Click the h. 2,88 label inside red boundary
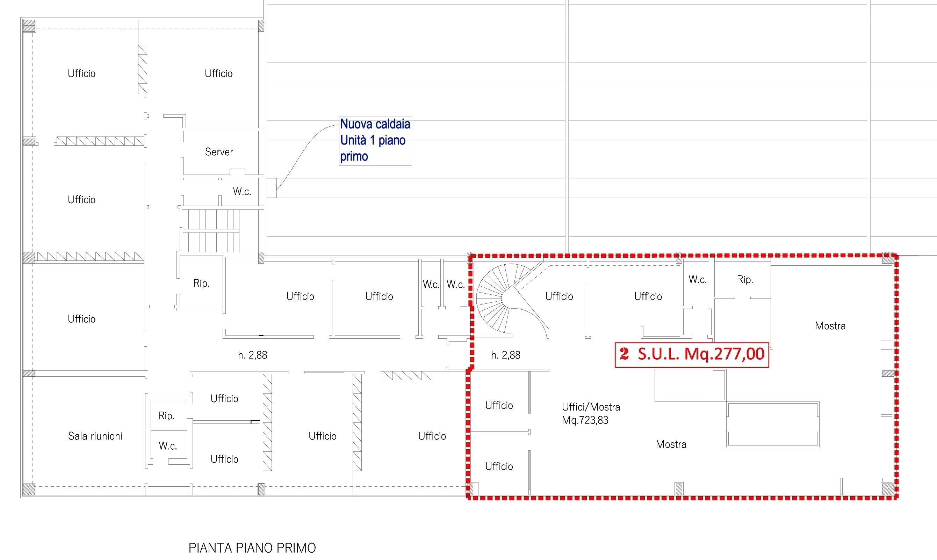This screenshot has height=560, width=937. coord(505,355)
